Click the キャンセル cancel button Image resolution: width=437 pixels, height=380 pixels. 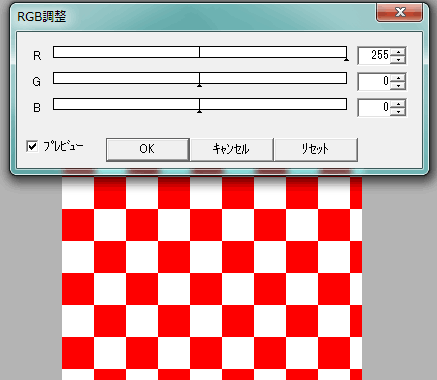[x=232, y=150]
